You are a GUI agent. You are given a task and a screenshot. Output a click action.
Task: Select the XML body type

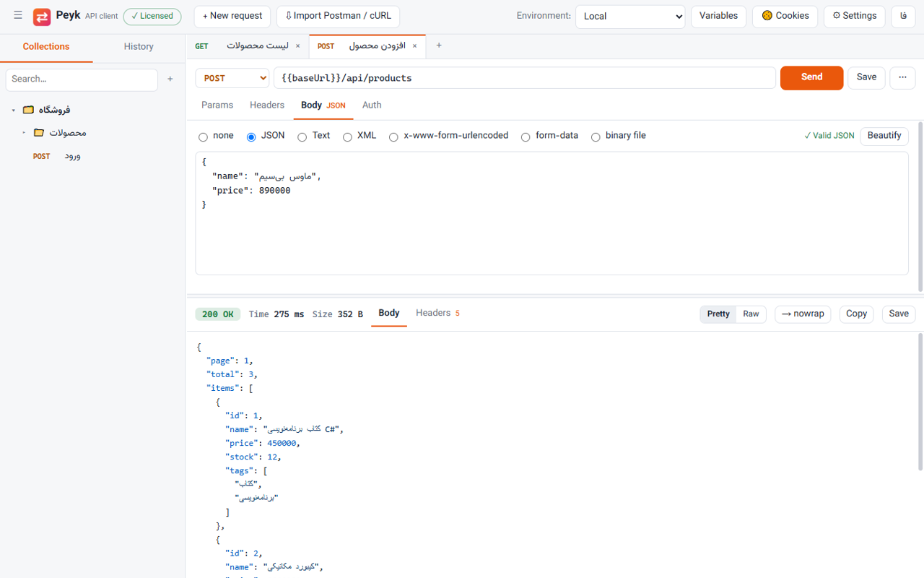(347, 137)
